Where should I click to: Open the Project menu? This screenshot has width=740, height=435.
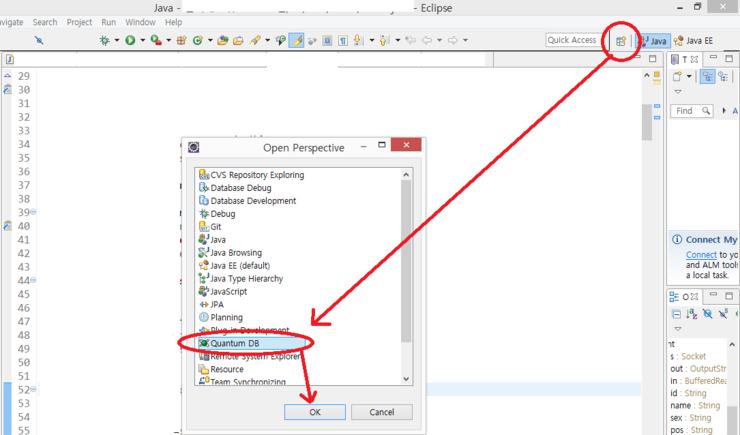click(x=79, y=22)
